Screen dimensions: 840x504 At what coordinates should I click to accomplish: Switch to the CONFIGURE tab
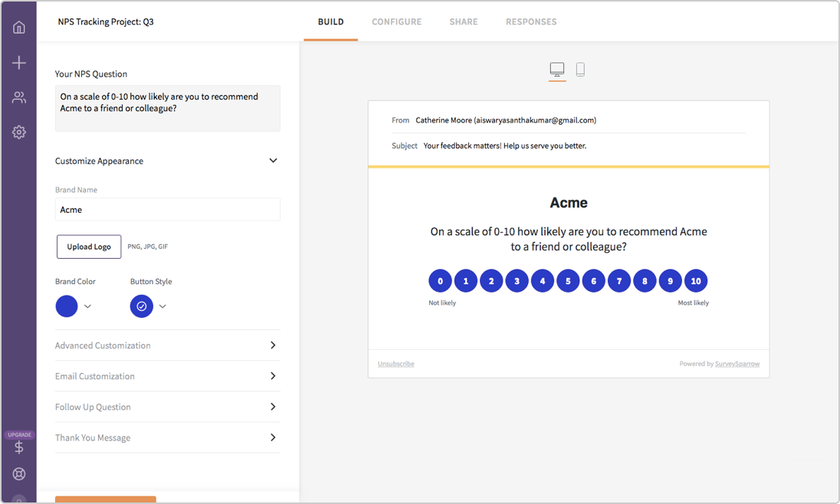pos(396,21)
